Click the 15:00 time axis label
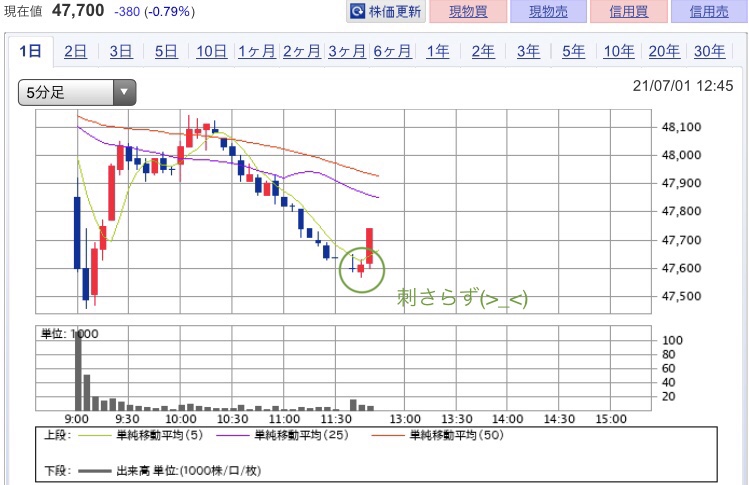749x485 pixels. click(x=611, y=419)
